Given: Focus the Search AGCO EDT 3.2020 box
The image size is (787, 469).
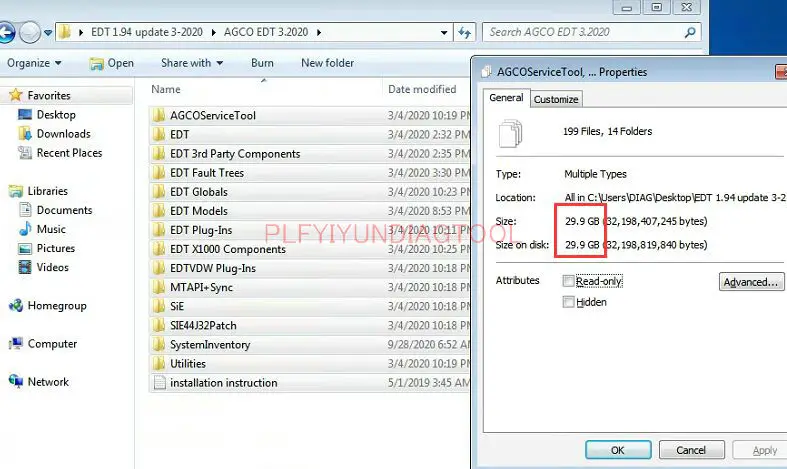Looking at the screenshot, I should tap(591, 32).
